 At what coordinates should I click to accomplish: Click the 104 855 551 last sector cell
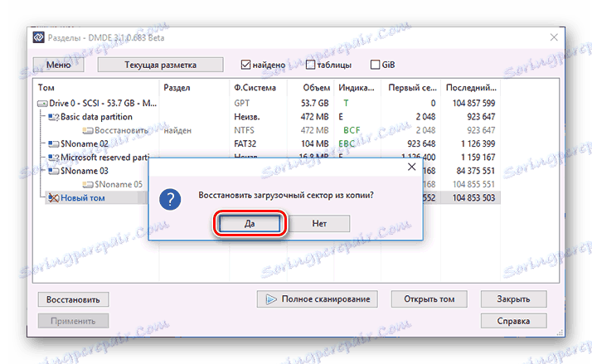(473, 185)
